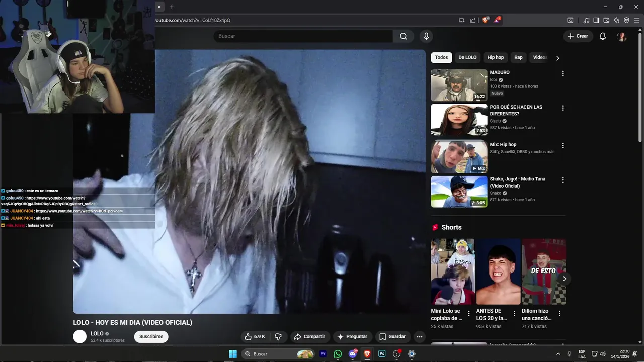Open the Mini Lolo se copiaba short

[x=452, y=271]
